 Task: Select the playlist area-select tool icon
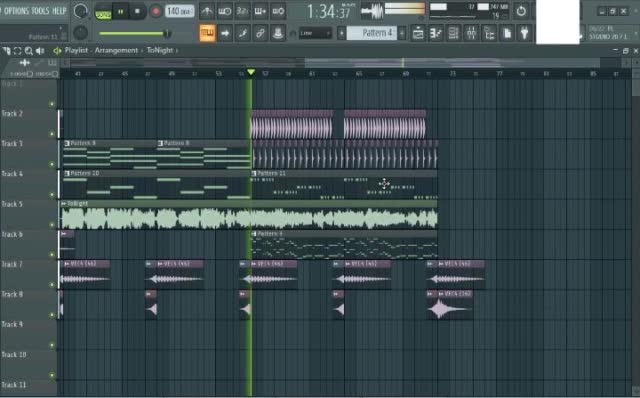[18, 51]
